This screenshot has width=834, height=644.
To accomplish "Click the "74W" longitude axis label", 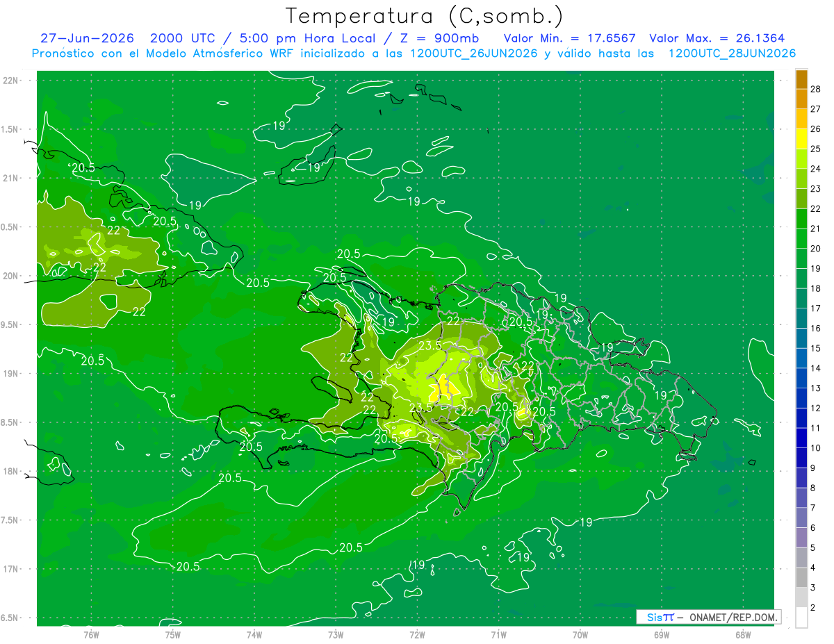I will [254, 634].
